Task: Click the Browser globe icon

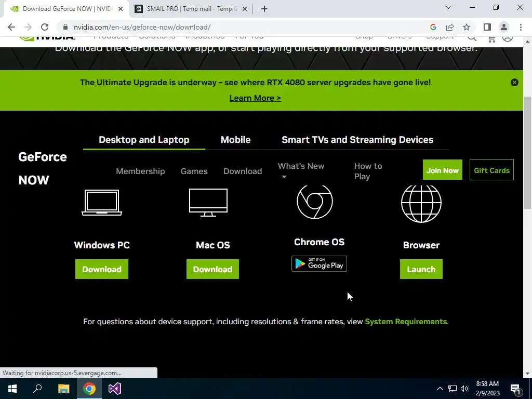Action: tap(421, 203)
